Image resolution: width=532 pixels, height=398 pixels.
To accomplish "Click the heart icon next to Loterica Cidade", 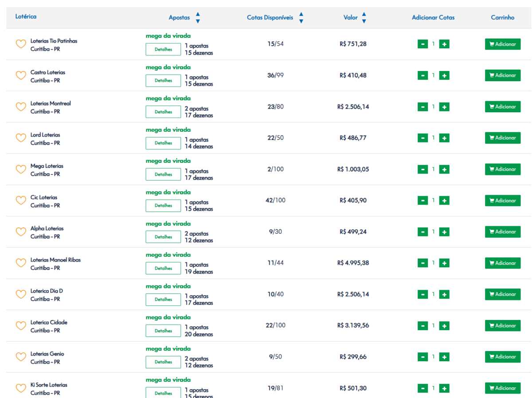I will [x=21, y=326].
